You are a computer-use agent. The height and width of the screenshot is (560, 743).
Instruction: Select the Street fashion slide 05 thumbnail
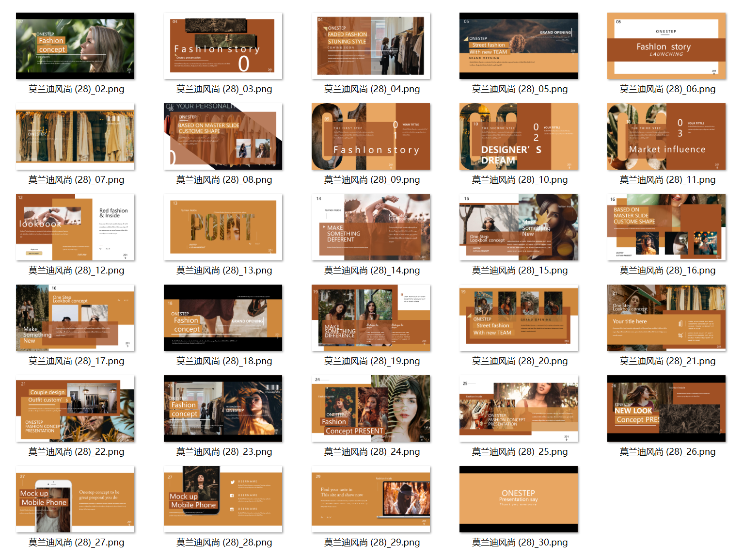click(x=519, y=46)
